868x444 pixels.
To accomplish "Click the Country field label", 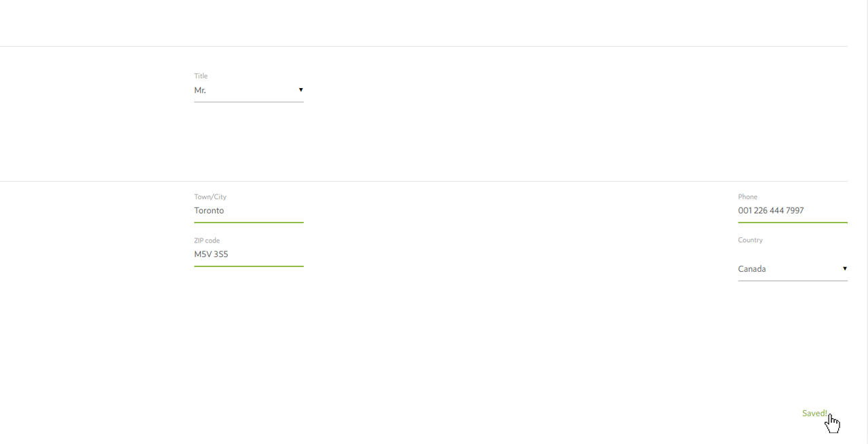I will pos(750,240).
